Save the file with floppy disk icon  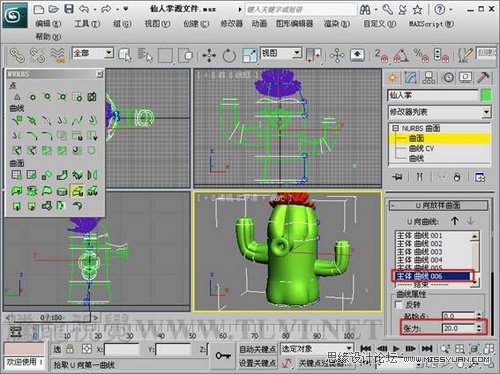click(x=69, y=9)
